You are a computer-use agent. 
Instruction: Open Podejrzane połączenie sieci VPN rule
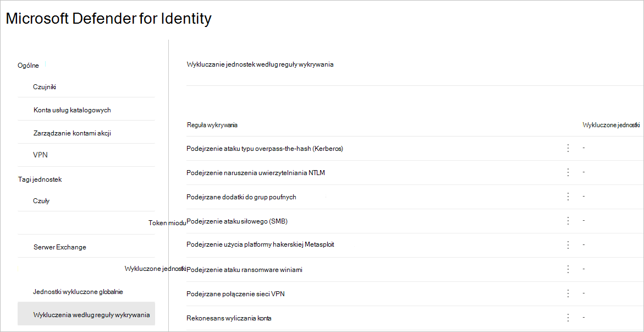pos(235,294)
